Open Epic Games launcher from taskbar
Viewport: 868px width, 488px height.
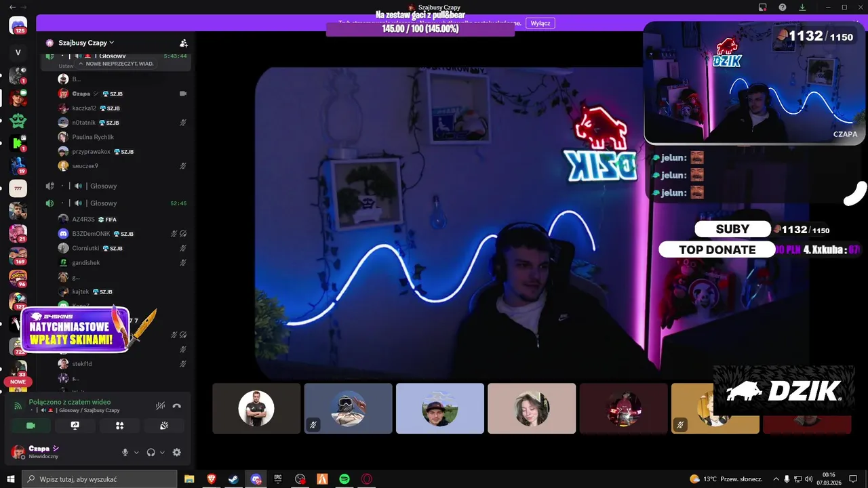(277, 479)
